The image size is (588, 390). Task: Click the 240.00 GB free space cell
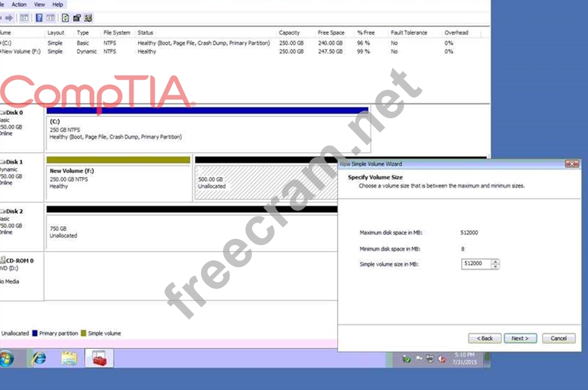pyautogui.click(x=330, y=43)
